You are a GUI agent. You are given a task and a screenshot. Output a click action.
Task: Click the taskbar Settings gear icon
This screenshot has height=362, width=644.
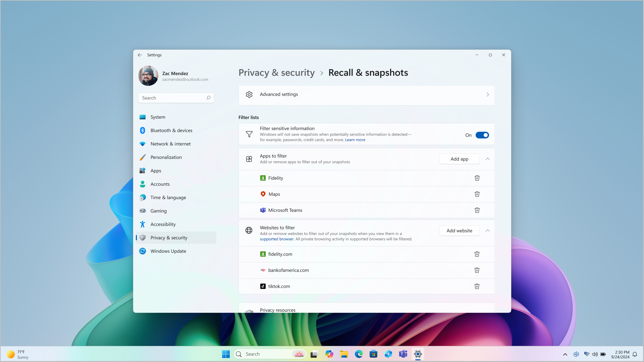pos(418,354)
